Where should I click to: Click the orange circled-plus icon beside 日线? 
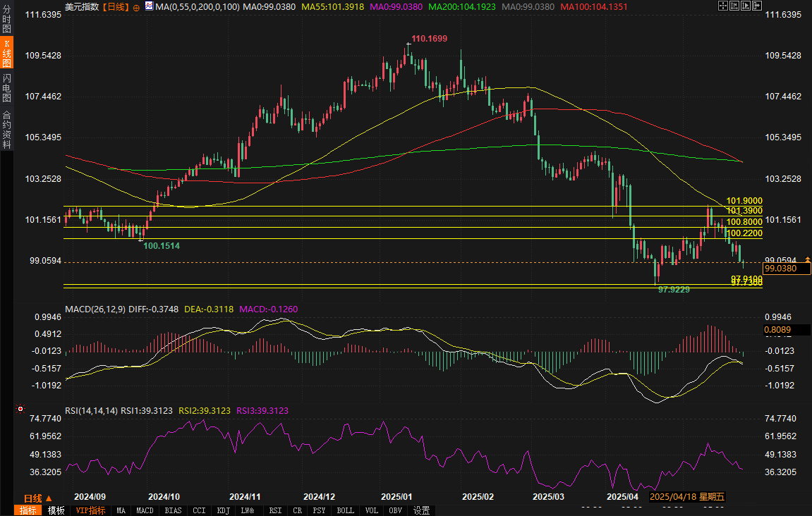[136, 7]
